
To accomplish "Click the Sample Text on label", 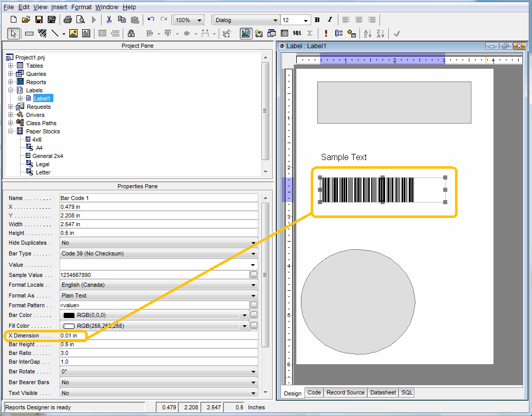I will [x=344, y=157].
